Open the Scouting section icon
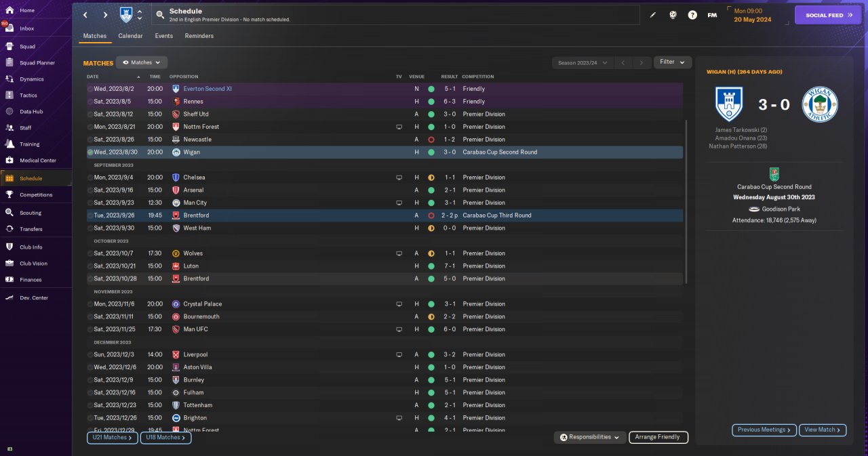 click(9, 213)
